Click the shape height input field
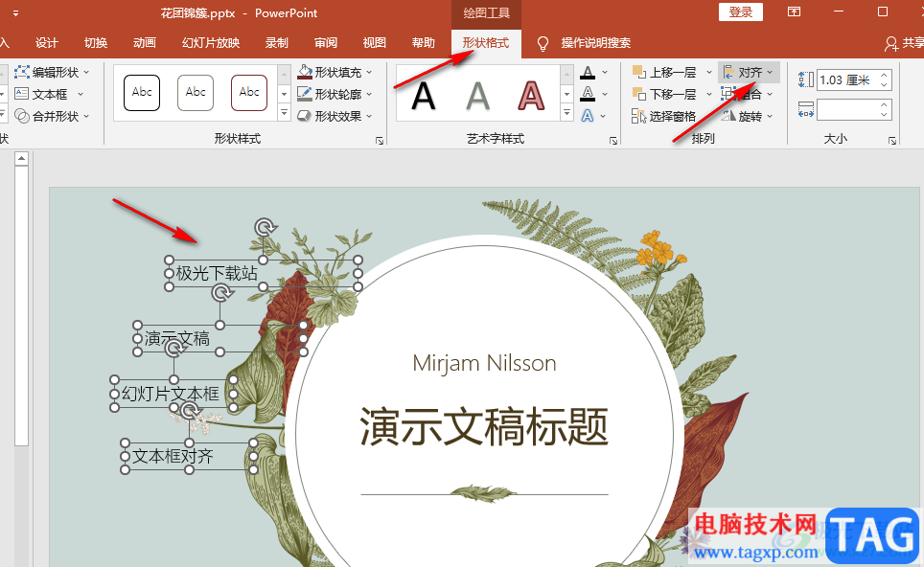This screenshot has width=924, height=567. click(847, 80)
